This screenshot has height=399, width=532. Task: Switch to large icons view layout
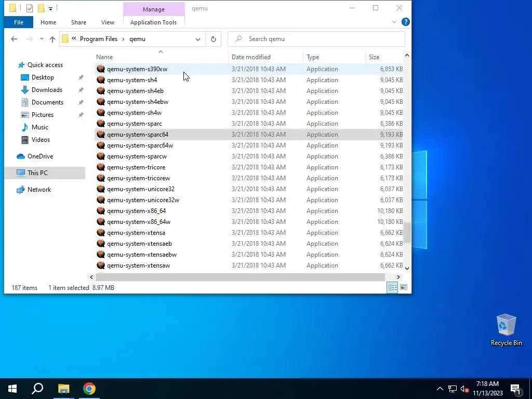coord(404,287)
